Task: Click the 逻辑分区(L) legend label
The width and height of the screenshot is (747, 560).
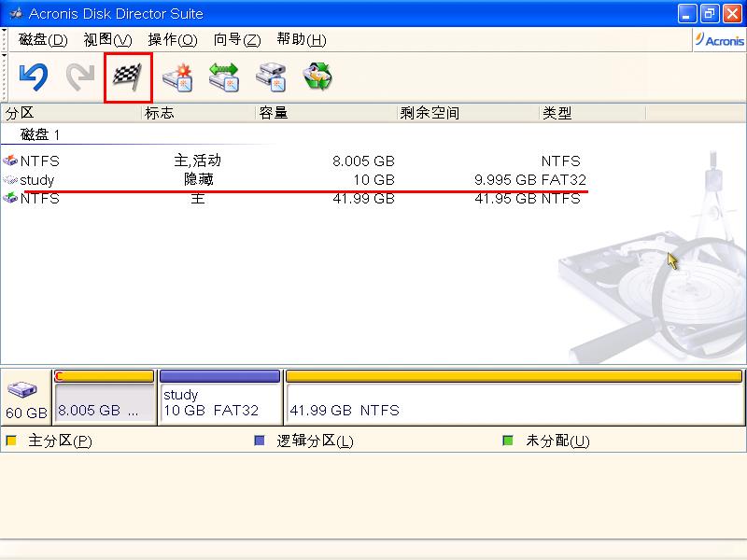Action: [x=315, y=441]
